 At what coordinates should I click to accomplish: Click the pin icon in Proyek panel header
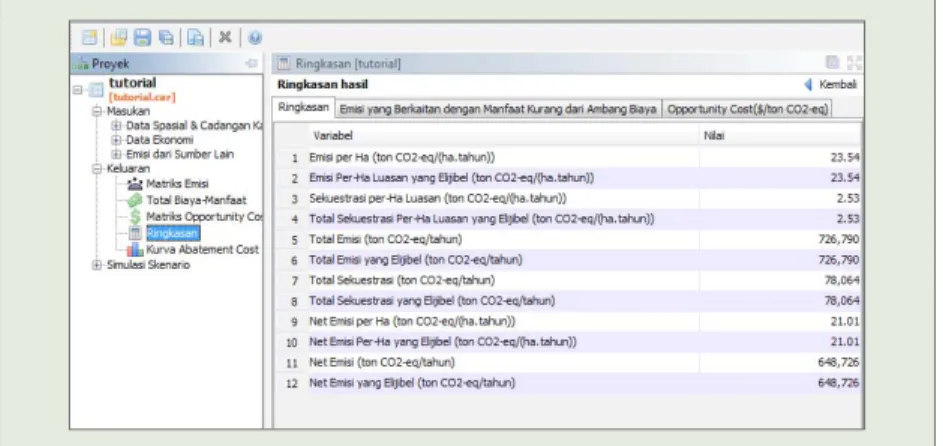251,64
